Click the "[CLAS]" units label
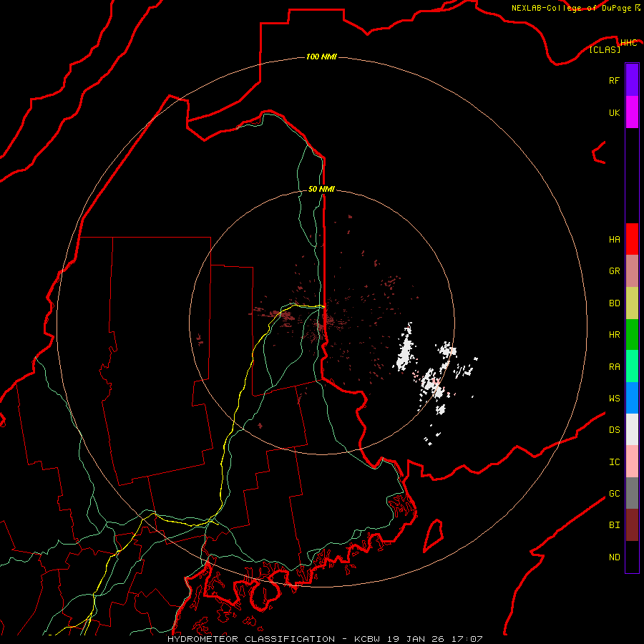This screenshot has width=644, height=644. pos(605,49)
